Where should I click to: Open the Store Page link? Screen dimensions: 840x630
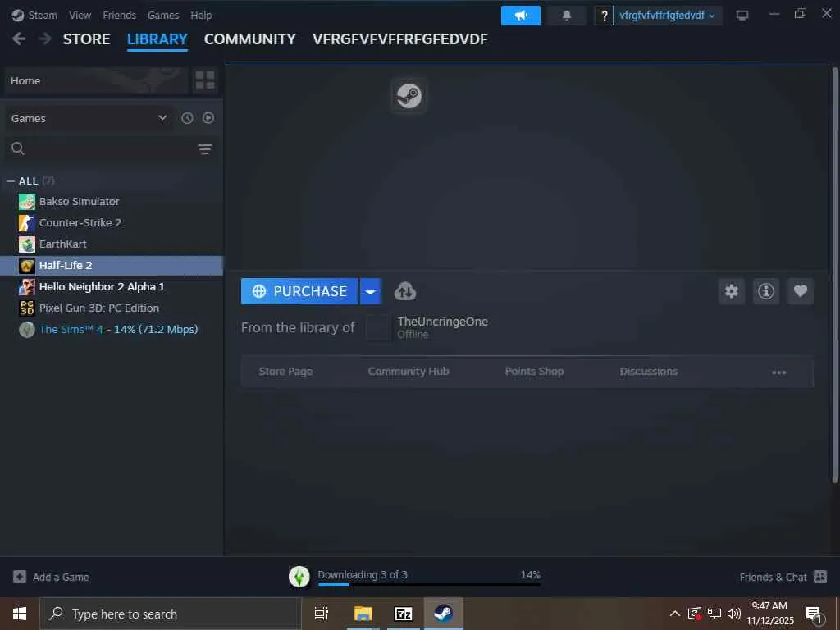(285, 372)
